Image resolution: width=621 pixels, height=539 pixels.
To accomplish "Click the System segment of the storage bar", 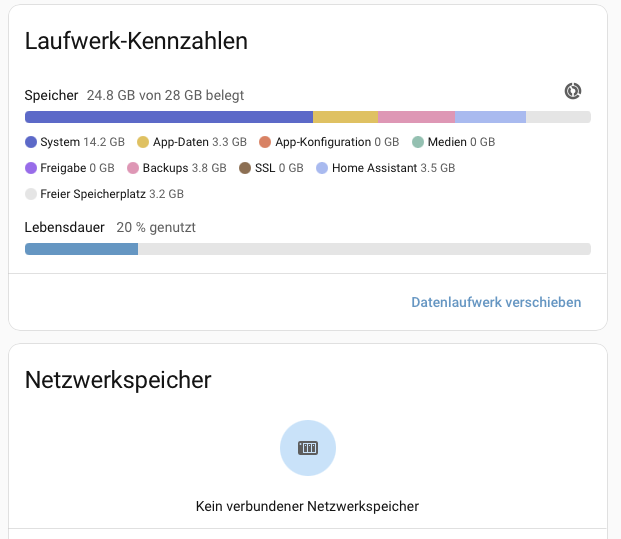I will coord(169,117).
